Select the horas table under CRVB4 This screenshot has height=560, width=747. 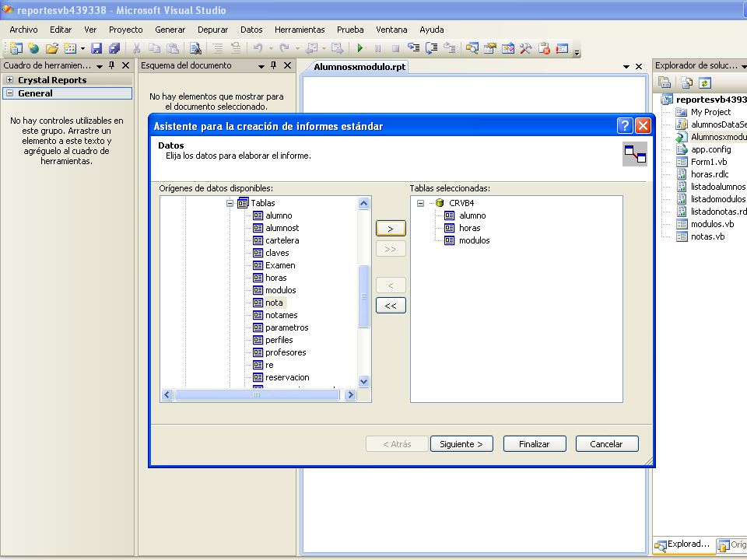[x=469, y=228]
